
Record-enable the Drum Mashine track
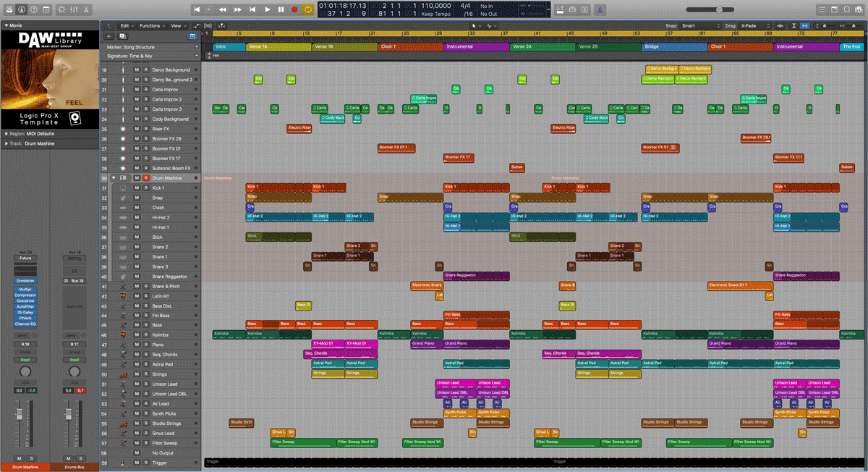click(x=145, y=178)
